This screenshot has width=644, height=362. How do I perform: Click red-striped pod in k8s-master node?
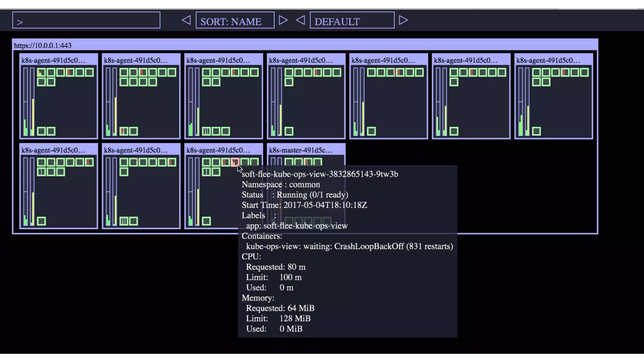pos(308,162)
